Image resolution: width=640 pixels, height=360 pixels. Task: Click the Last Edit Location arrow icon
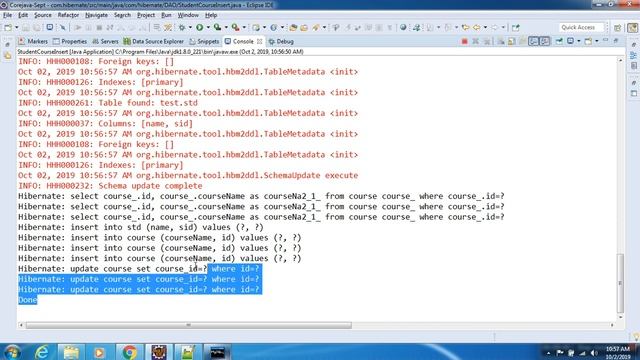click(x=465, y=27)
